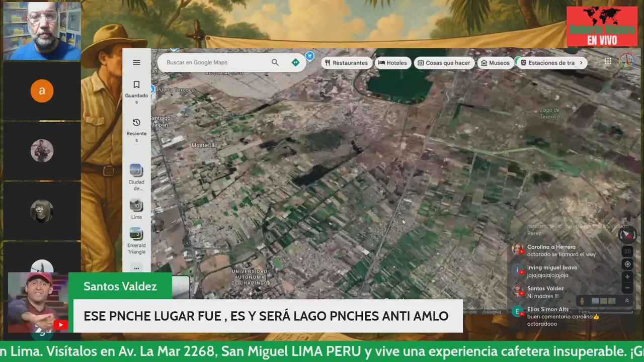This screenshot has height=362, width=644.
Task: Click the Santiago Cuautlalpan map label
Action: pos(160,121)
